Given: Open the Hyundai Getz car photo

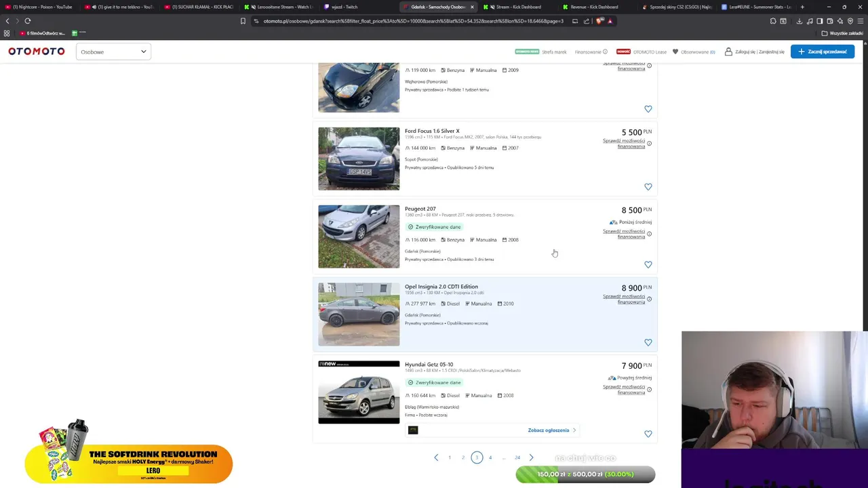Looking at the screenshot, I should point(359,392).
